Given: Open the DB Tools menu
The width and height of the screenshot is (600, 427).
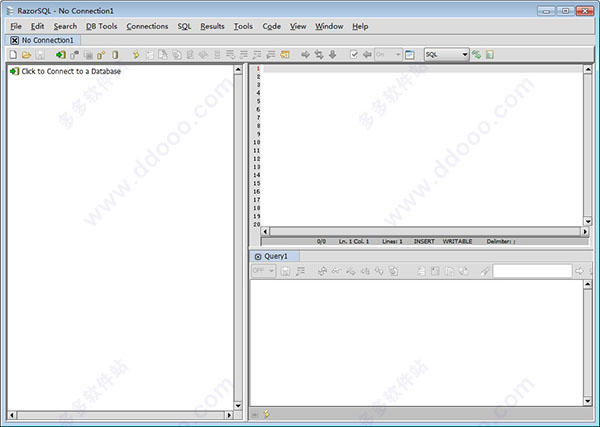Looking at the screenshot, I should click(x=101, y=26).
